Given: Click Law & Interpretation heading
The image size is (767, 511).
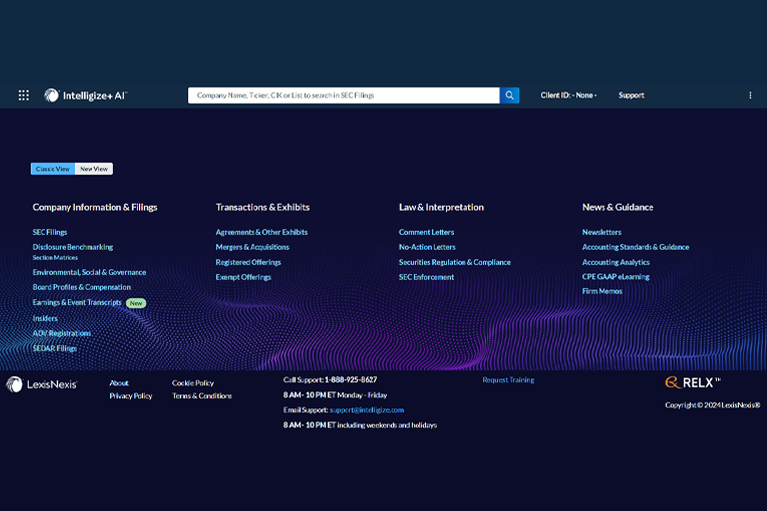Looking at the screenshot, I should click(441, 207).
